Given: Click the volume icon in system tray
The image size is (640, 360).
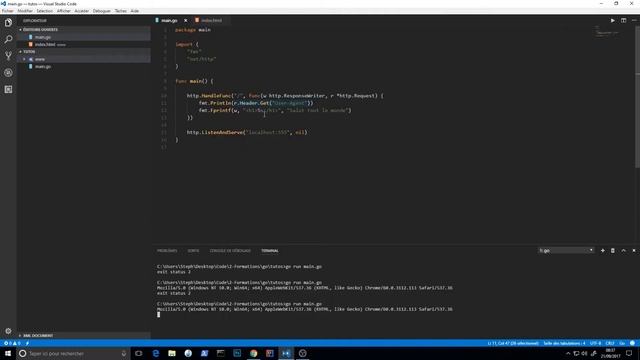Looking at the screenshot, I should 584,353.
